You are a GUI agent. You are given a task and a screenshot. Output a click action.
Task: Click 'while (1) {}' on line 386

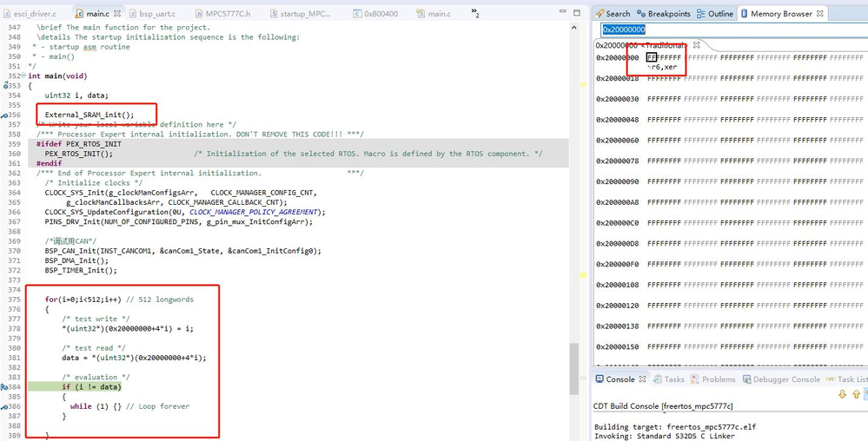(x=96, y=406)
